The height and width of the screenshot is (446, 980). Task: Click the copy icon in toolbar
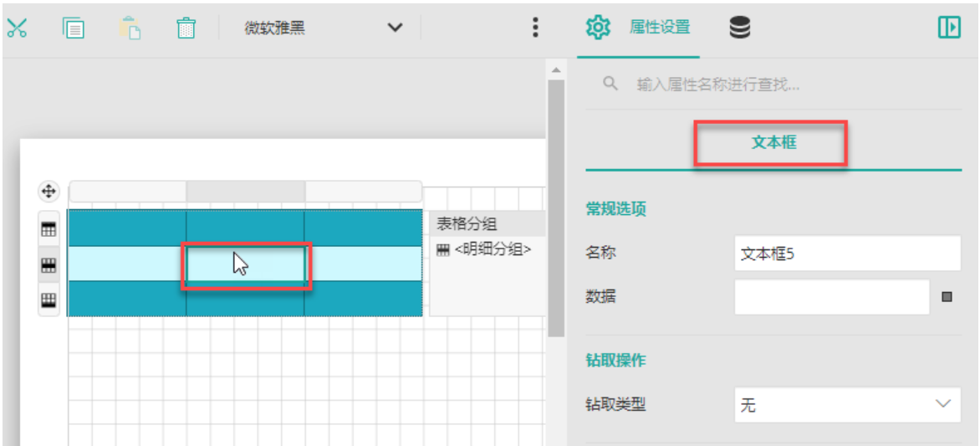pos(74,28)
